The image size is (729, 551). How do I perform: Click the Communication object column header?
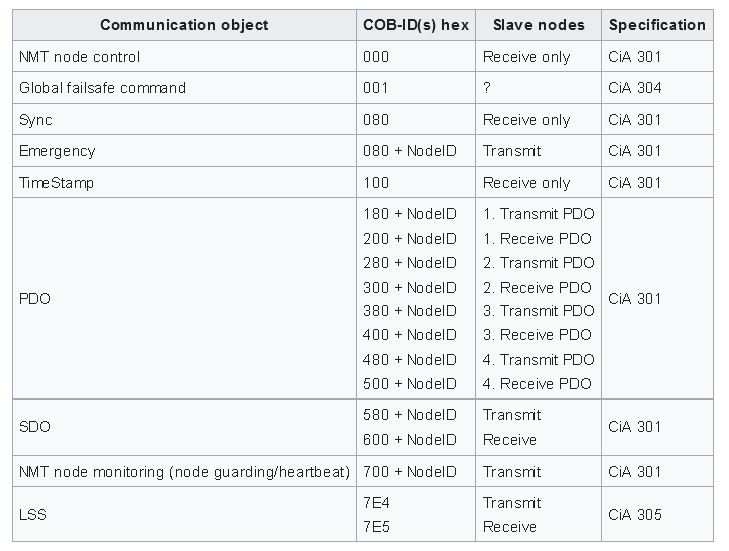tap(184, 25)
